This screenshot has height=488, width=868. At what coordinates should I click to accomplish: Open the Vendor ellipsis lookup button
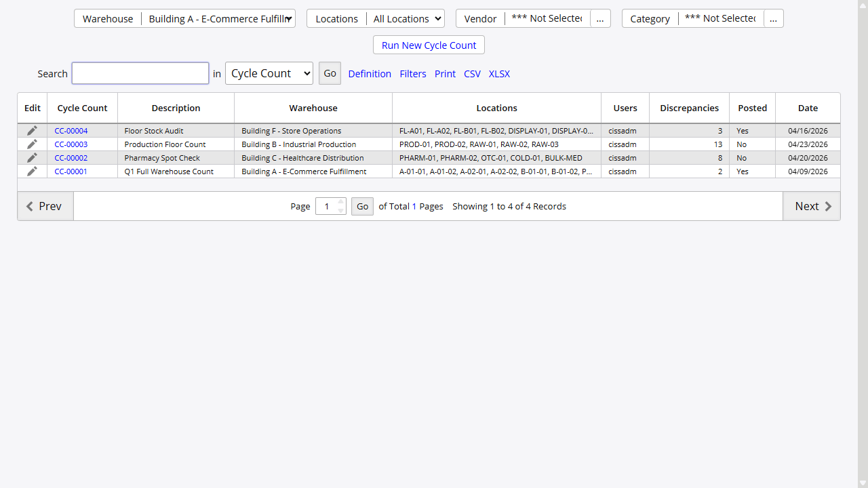[599, 19]
